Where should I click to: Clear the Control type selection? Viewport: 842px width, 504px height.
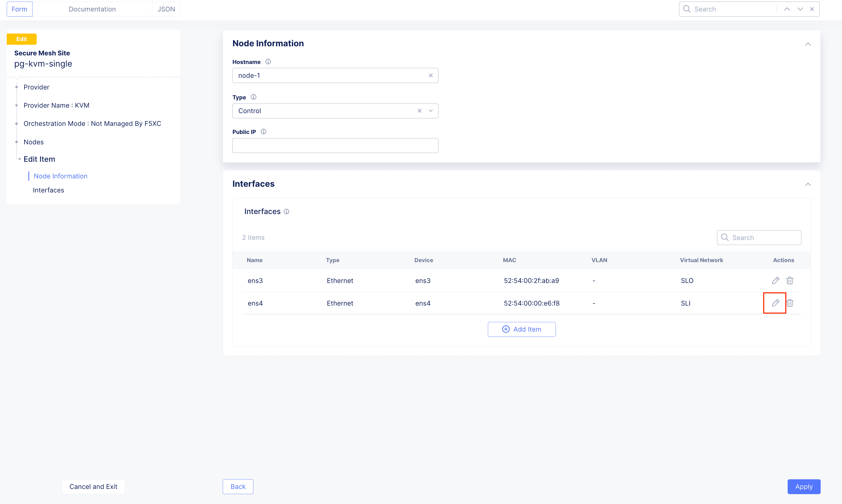419,111
